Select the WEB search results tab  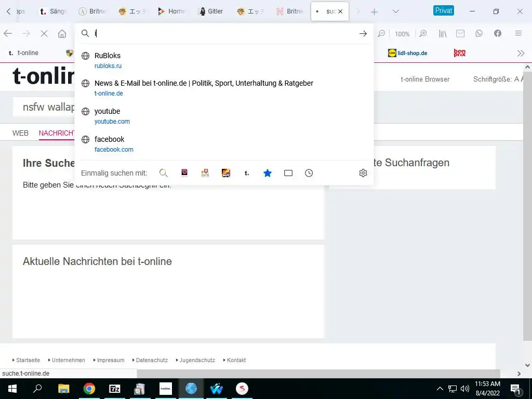(20, 133)
